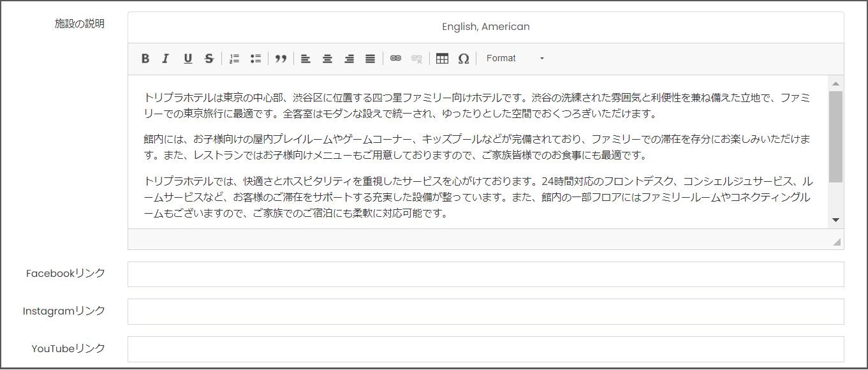The image size is (868, 370).
Task: Insert a numbered list
Action: (234, 59)
